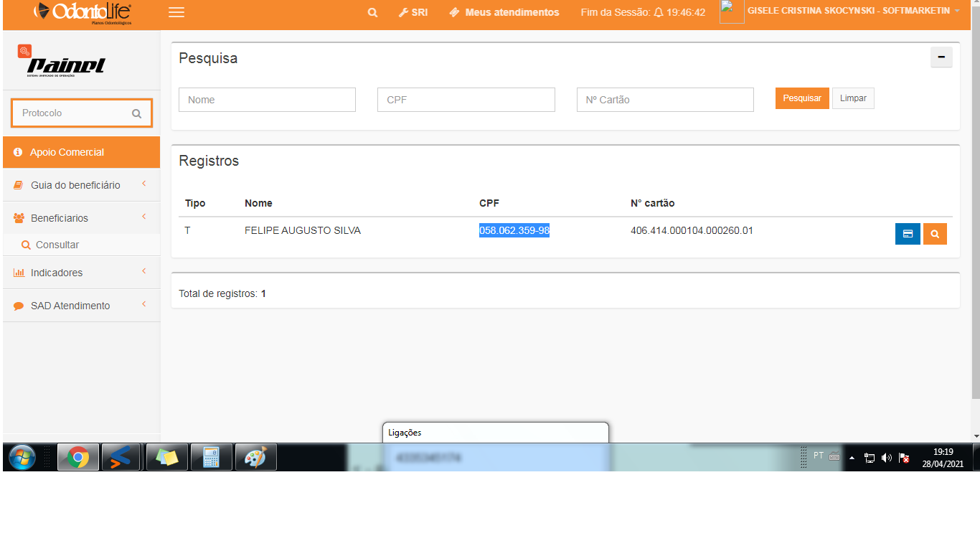Expand the Guia do beneficiário menu

coord(75,185)
